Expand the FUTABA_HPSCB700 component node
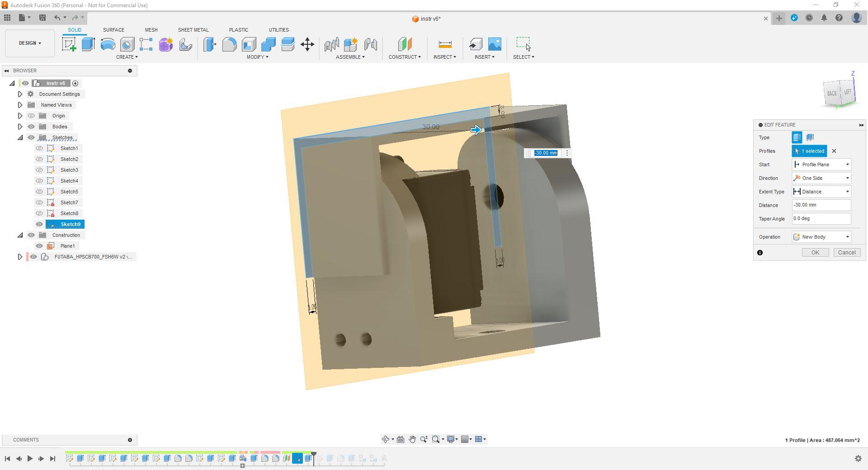 (x=20, y=257)
